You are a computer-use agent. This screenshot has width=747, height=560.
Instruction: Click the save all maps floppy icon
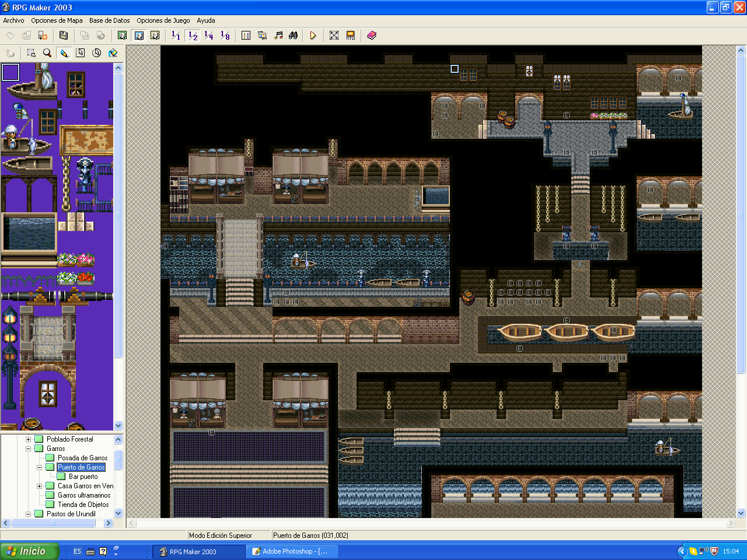pos(64,36)
